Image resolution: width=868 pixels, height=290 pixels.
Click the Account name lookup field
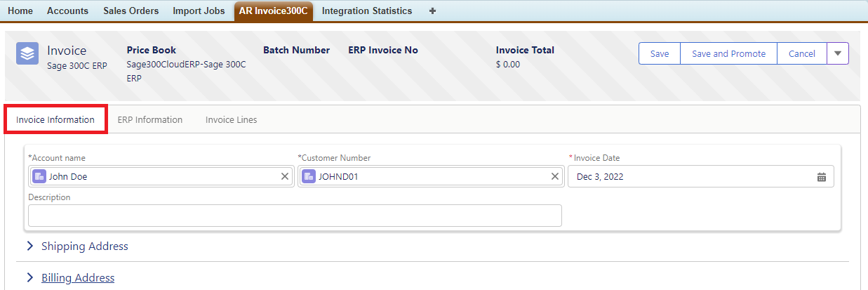click(x=161, y=177)
